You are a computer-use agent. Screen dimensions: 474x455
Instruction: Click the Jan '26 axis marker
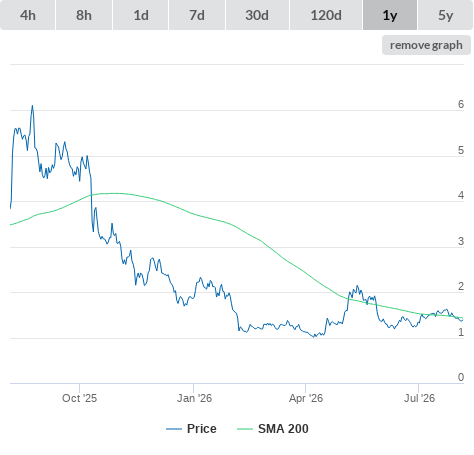[194, 398]
